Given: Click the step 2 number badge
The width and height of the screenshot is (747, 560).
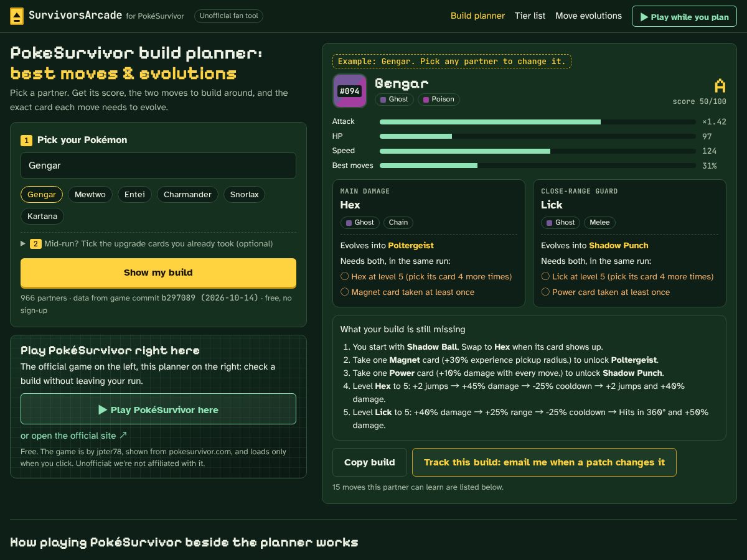Looking at the screenshot, I should point(35,244).
